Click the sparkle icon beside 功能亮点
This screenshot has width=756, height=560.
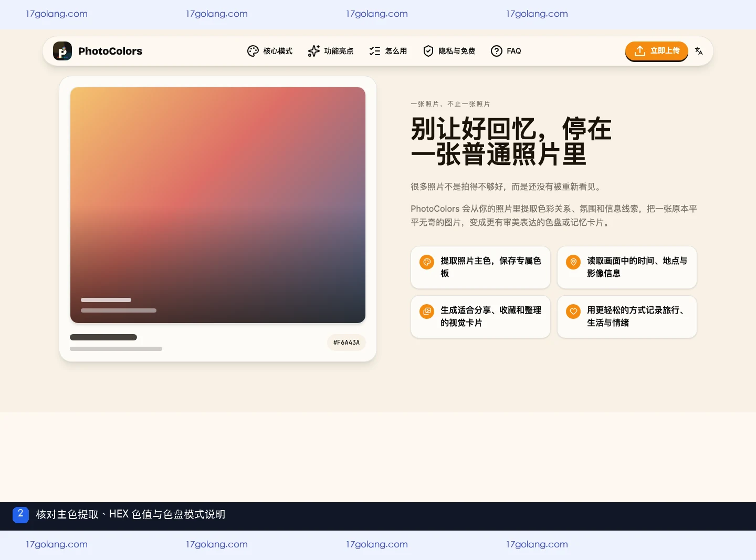coord(314,51)
